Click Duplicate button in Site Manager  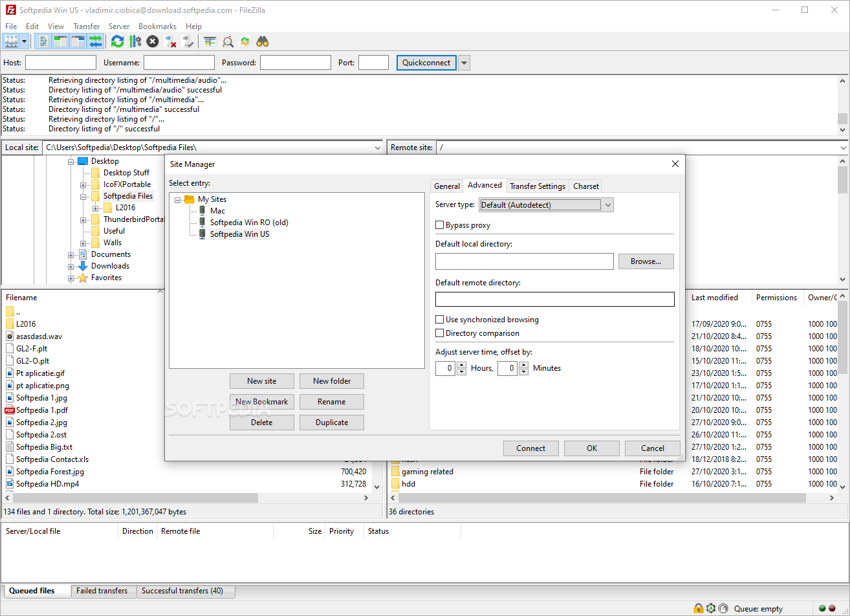click(332, 423)
